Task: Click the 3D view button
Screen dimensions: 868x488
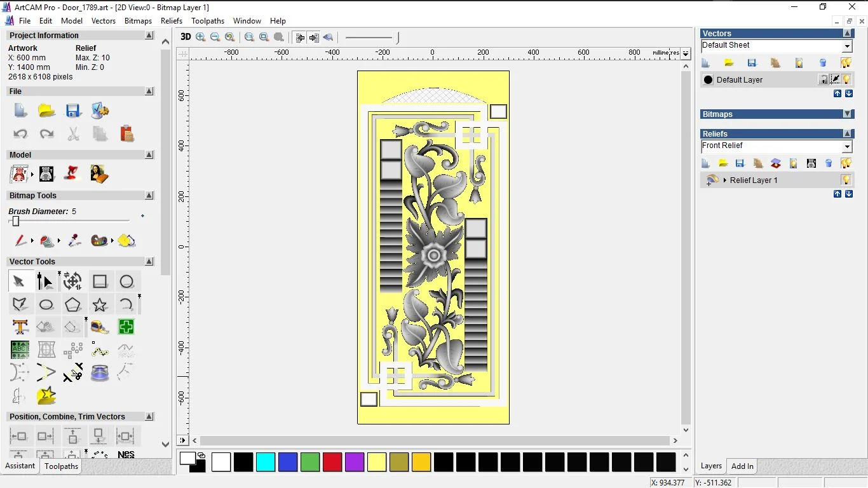Action: 186,37
